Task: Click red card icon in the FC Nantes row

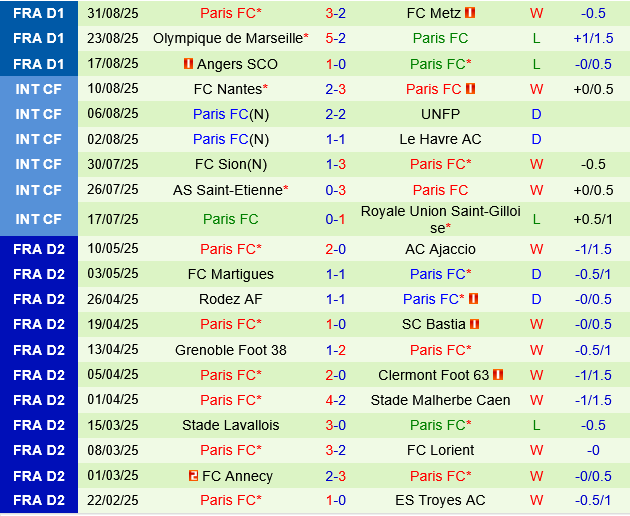Action: [x=471, y=89]
